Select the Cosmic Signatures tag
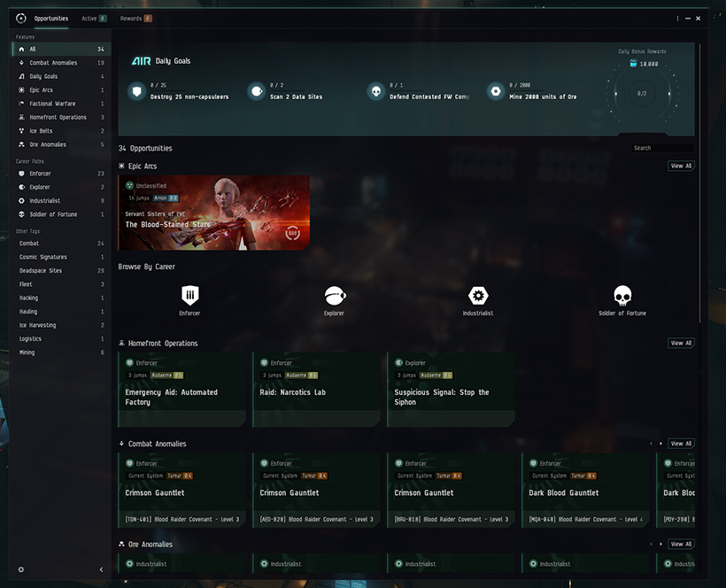Viewport: 726px width, 588px height. pyautogui.click(x=62, y=257)
